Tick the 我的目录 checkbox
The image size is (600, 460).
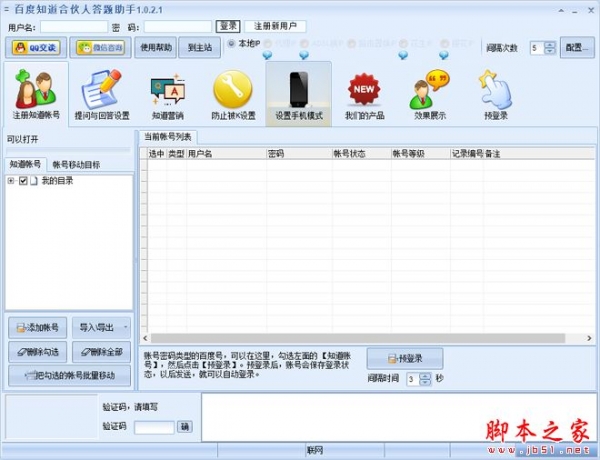tap(23, 181)
